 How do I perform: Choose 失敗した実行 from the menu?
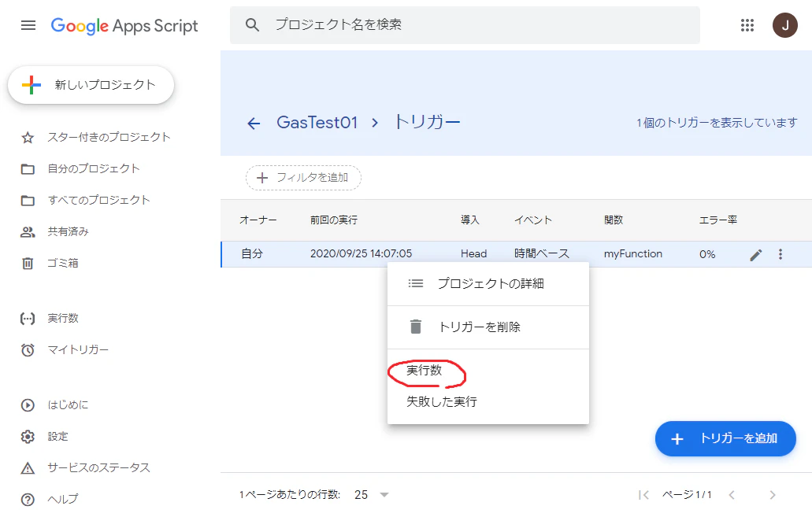(488, 401)
